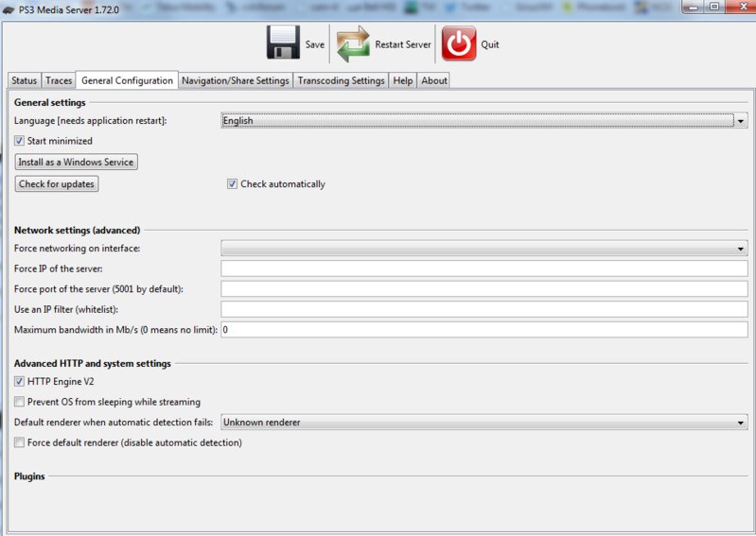The width and height of the screenshot is (756, 536).
Task: Focus the Force IP of the server field
Action: (484, 268)
